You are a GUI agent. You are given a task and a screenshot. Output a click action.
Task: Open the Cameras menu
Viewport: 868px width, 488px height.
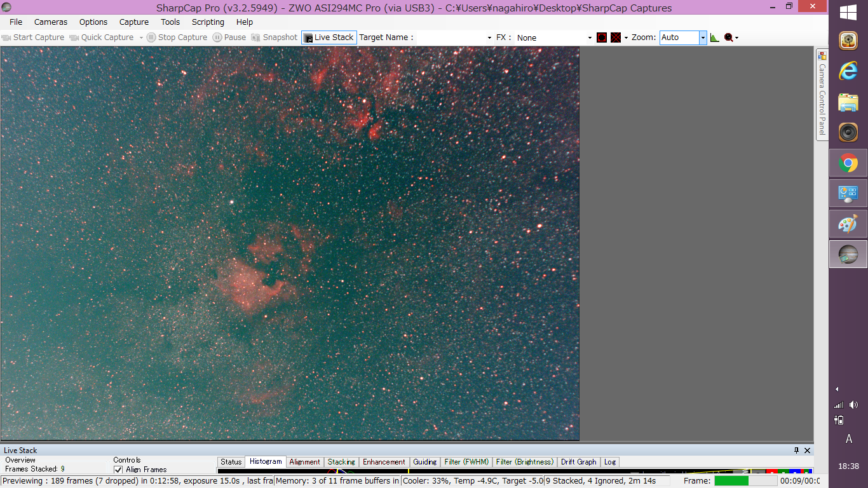click(x=51, y=22)
